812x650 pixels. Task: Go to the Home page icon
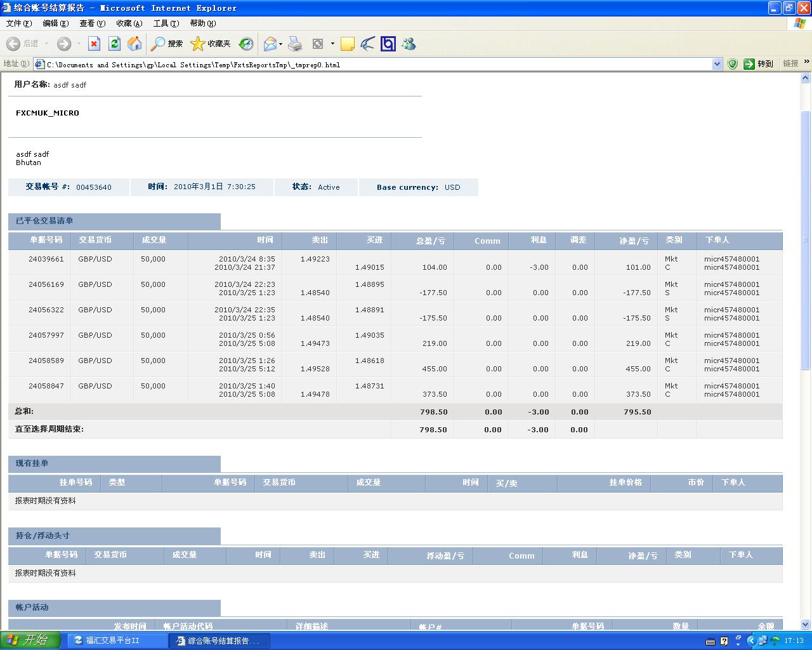click(134, 44)
